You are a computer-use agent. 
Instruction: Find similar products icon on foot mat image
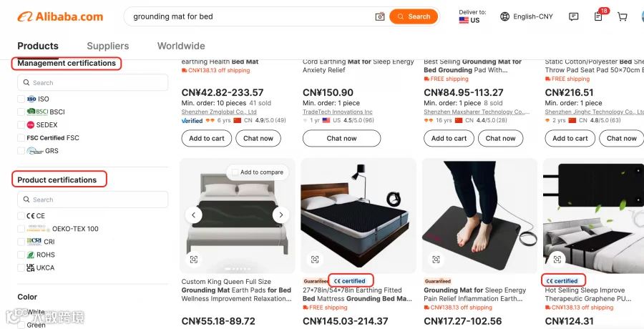(436, 259)
